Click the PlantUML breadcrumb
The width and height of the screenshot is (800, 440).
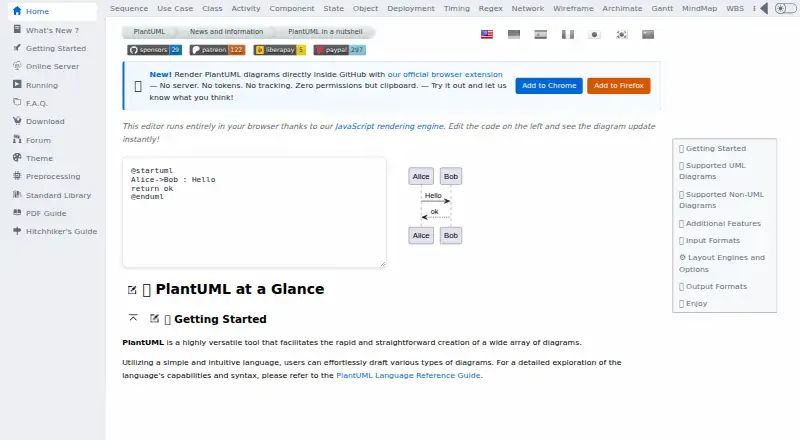point(149,32)
